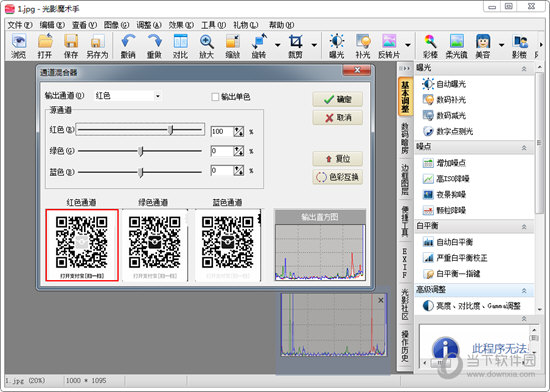The image size is (550, 392).
Task: Open the 裁剪 dropdown arrow
Action: tap(314, 45)
